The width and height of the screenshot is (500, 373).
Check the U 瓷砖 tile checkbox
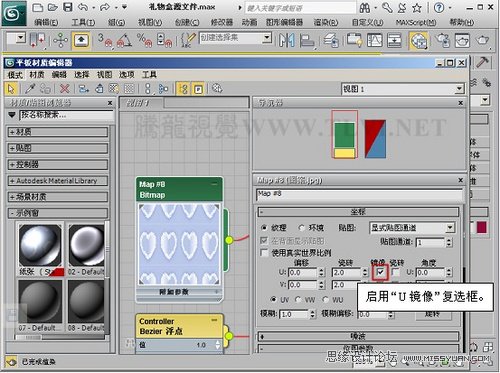395,272
